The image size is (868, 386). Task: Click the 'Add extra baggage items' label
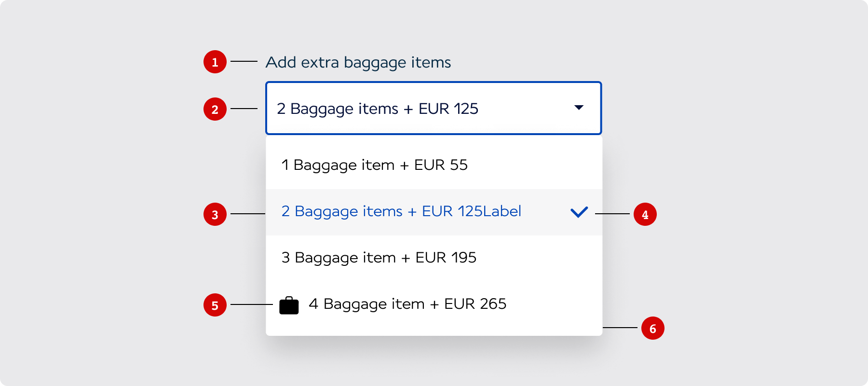coord(358,62)
